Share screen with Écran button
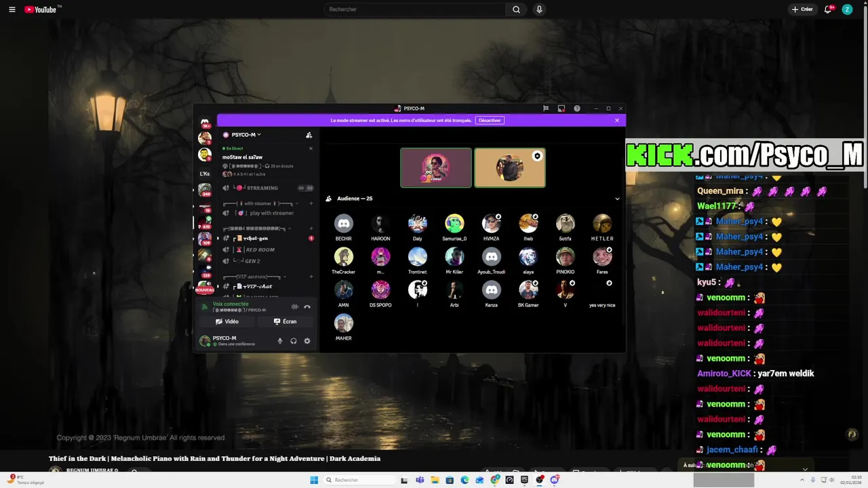Viewport: 868px width, 488px height. pyautogui.click(x=285, y=321)
